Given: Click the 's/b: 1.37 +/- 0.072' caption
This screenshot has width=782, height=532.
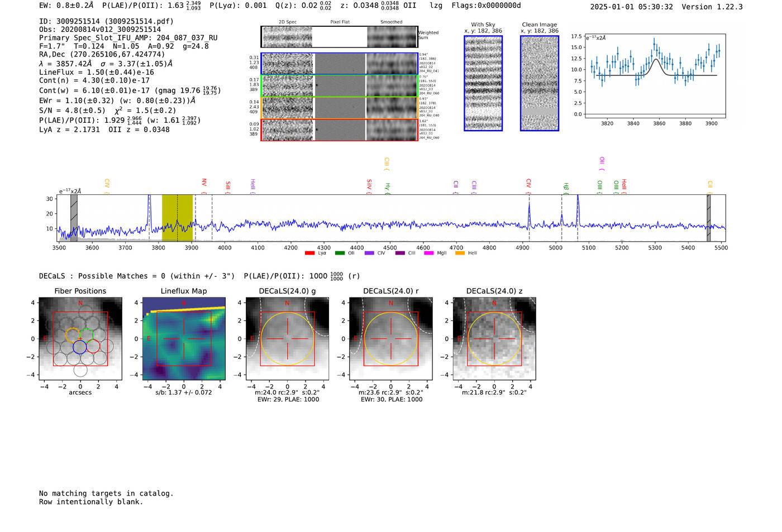Looking at the screenshot, I should click(x=184, y=392).
